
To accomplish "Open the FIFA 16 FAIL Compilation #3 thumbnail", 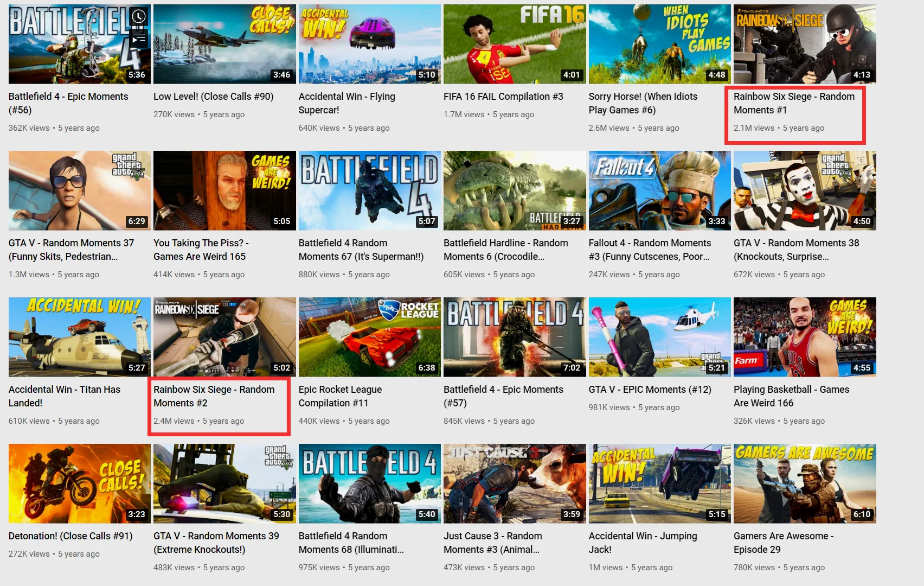I will point(515,44).
